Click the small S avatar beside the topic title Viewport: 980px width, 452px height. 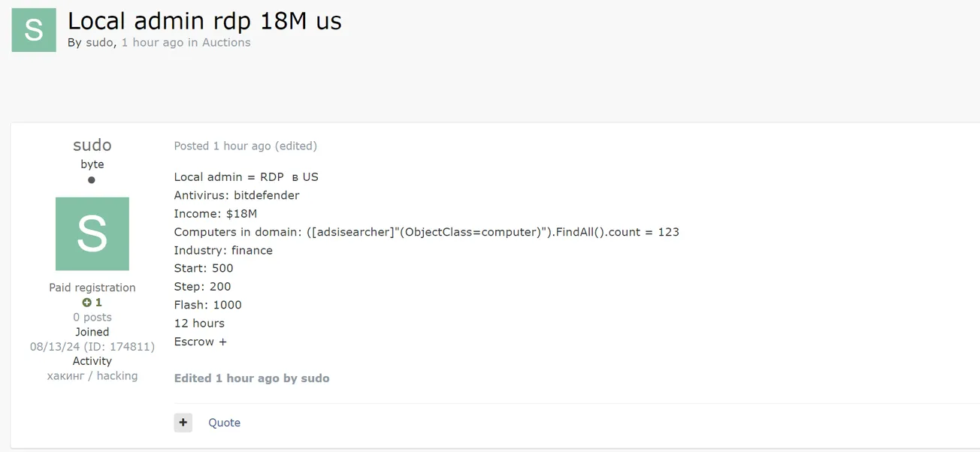coord(34,30)
